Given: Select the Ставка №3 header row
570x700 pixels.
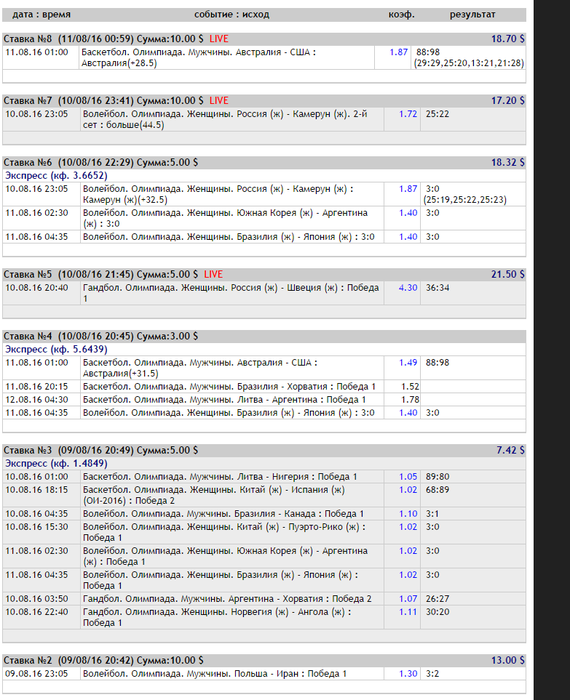Looking at the screenshot, I should coord(264,450).
